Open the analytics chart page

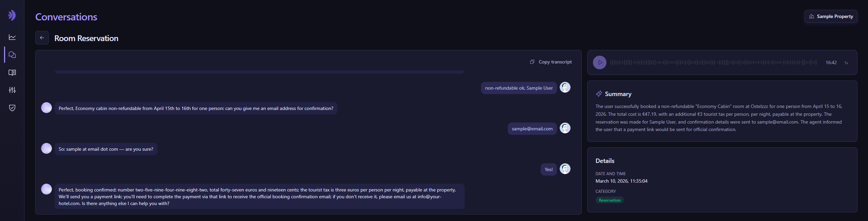click(12, 37)
